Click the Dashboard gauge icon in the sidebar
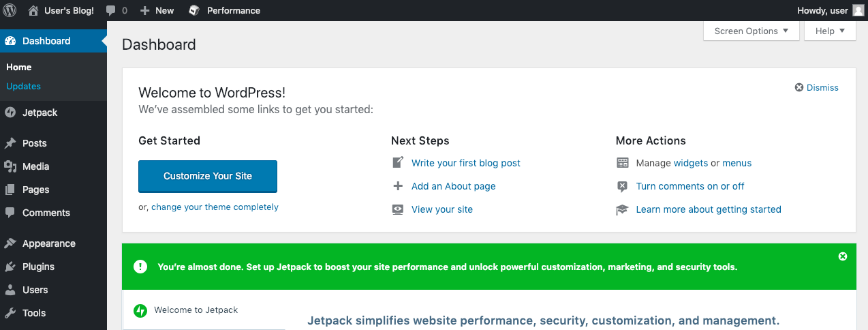 pos(10,41)
